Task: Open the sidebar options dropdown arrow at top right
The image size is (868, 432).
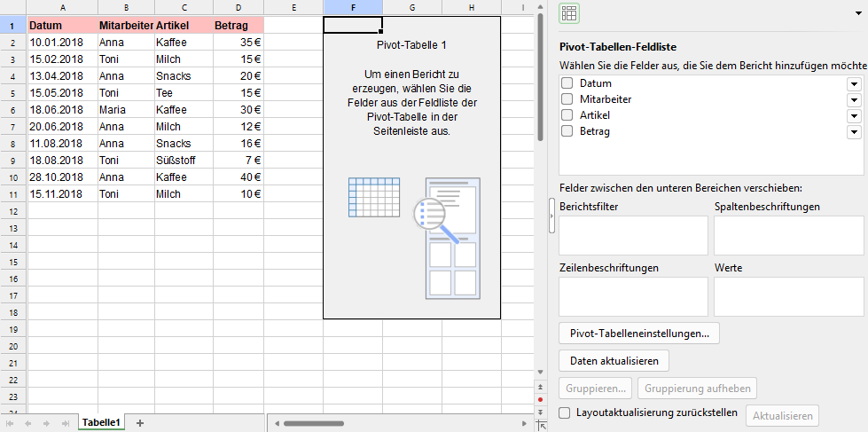Action: coord(858,14)
